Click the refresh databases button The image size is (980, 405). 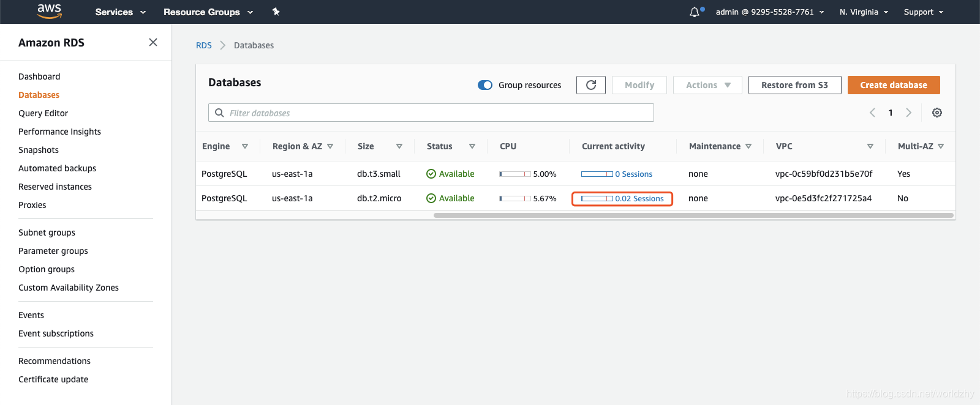(591, 85)
